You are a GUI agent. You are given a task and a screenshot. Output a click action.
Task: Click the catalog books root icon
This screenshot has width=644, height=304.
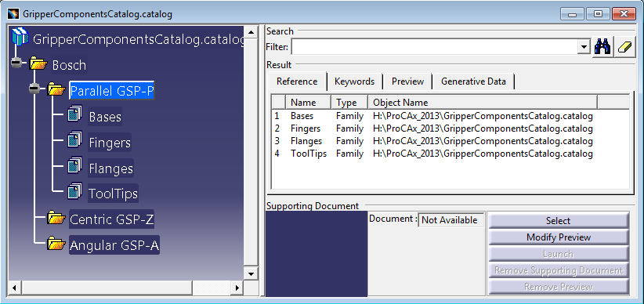20,38
